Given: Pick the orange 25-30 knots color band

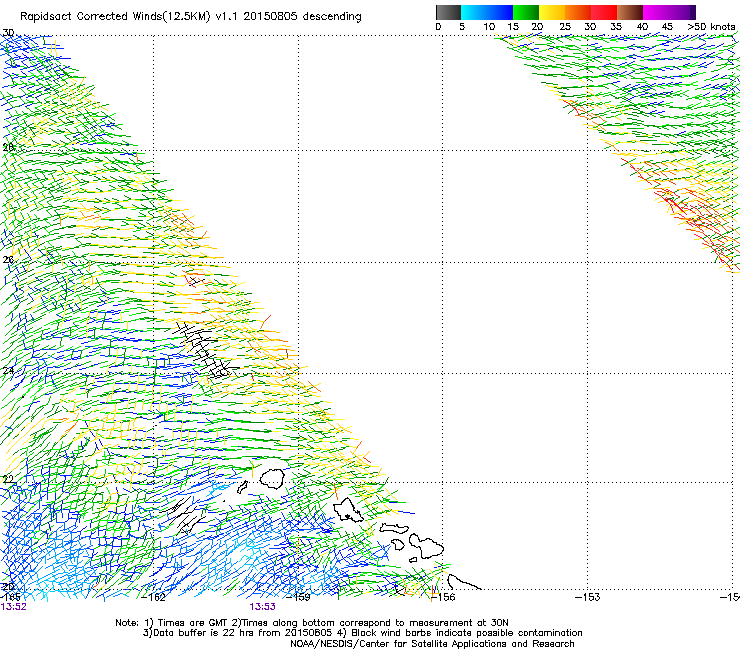Looking at the screenshot, I should (x=578, y=12).
